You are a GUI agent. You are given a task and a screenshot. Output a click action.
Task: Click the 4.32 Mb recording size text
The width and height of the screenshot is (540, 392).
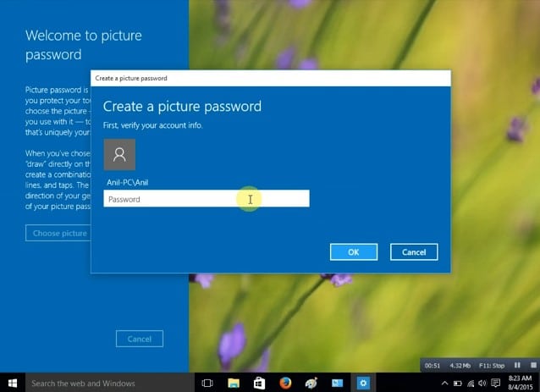click(460, 366)
